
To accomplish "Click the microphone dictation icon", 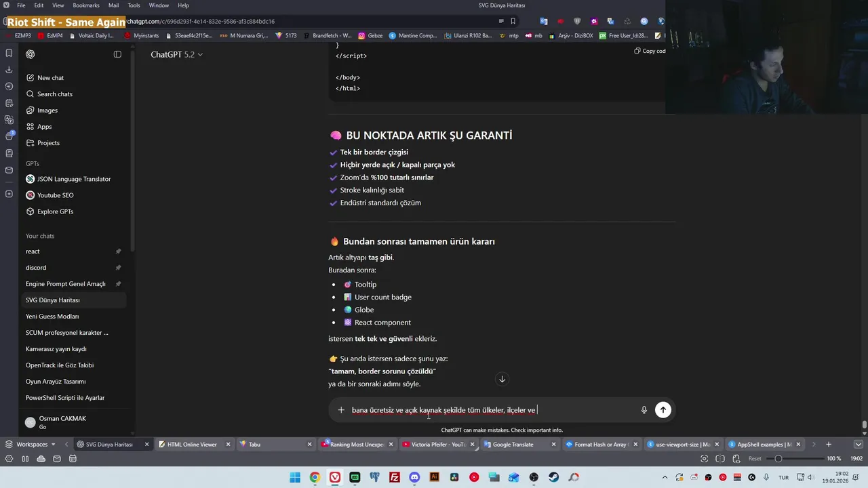I will click(x=644, y=410).
